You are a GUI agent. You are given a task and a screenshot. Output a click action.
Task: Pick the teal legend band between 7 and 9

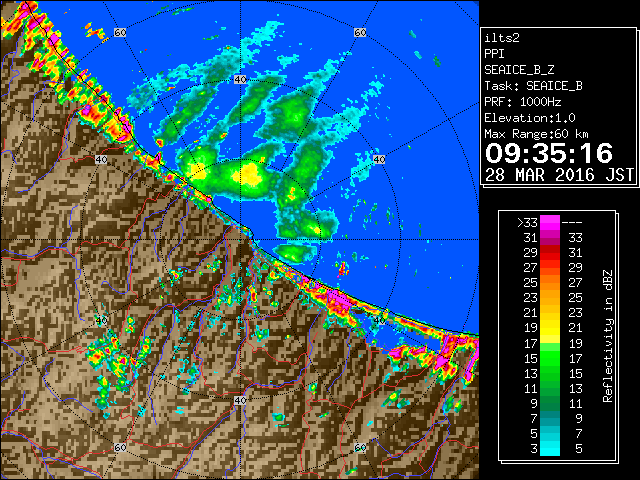(x=550, y=418)
